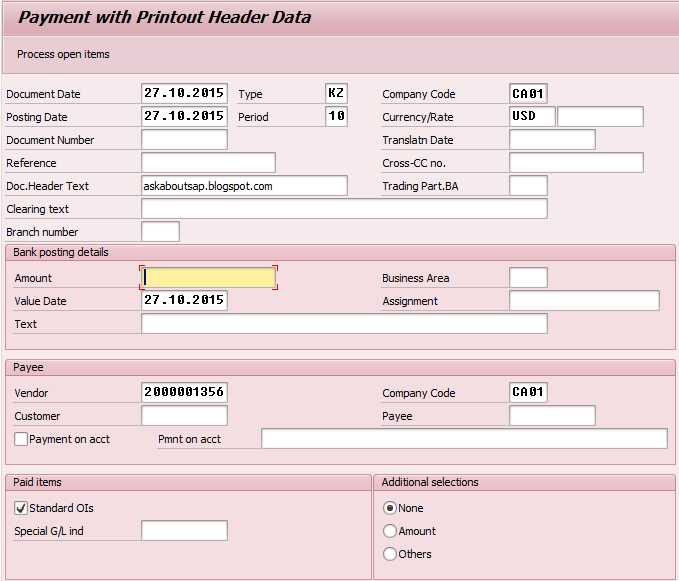Click the Additional selections group header

coord(524,482)
